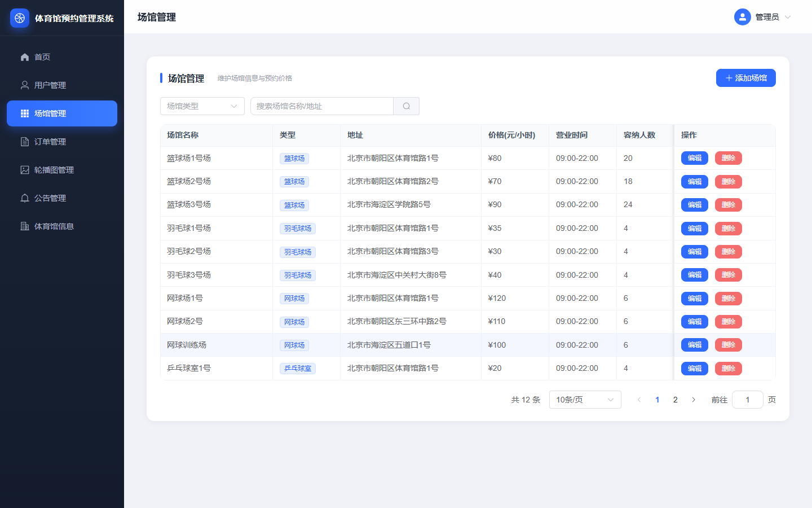Click the 公告管理 bell icon
Viewport: 812px width, 508px height.
25,198
